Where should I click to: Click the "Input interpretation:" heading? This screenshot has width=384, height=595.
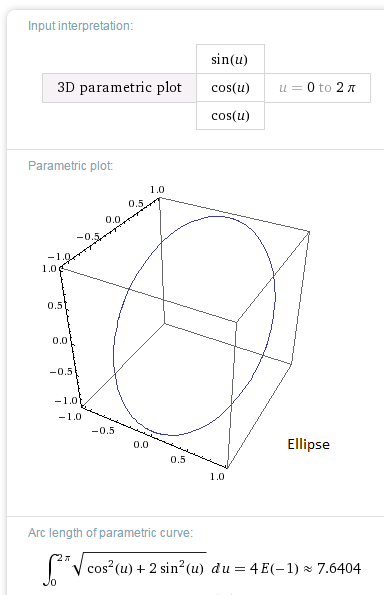coord(80,26)
